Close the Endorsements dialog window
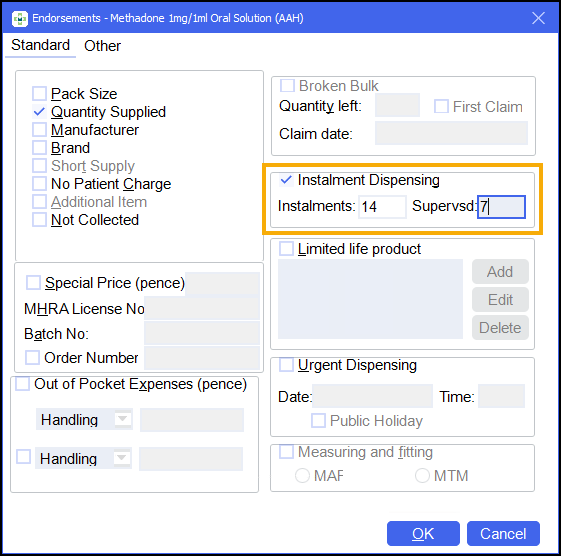561x556 pixels. pyautogui.click(x=538, y=18)
